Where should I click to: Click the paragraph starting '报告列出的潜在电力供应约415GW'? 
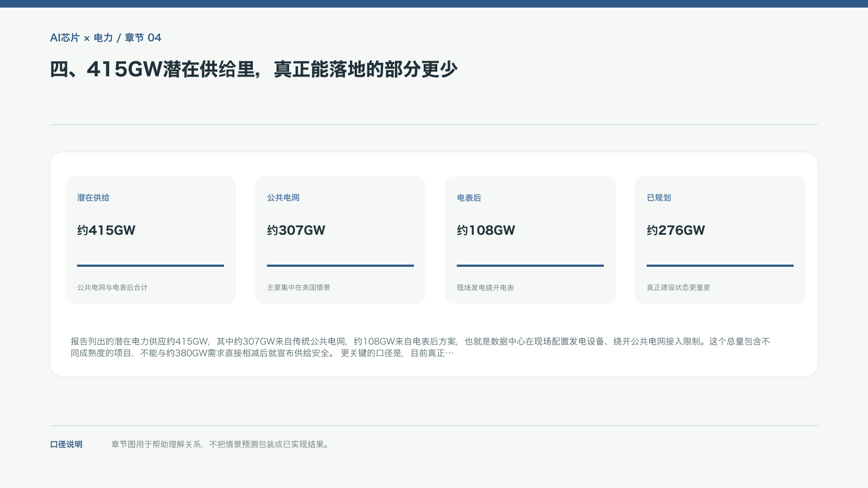tap(420, 347)
